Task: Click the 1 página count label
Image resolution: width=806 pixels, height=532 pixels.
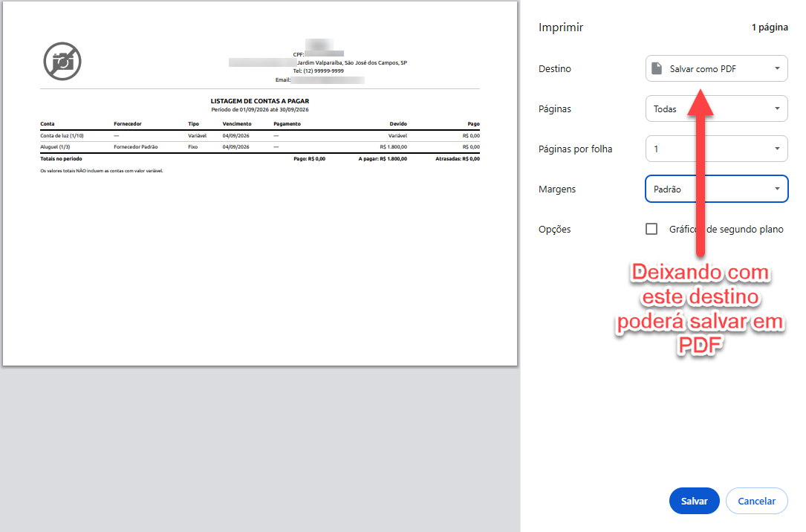Action: 770,27
